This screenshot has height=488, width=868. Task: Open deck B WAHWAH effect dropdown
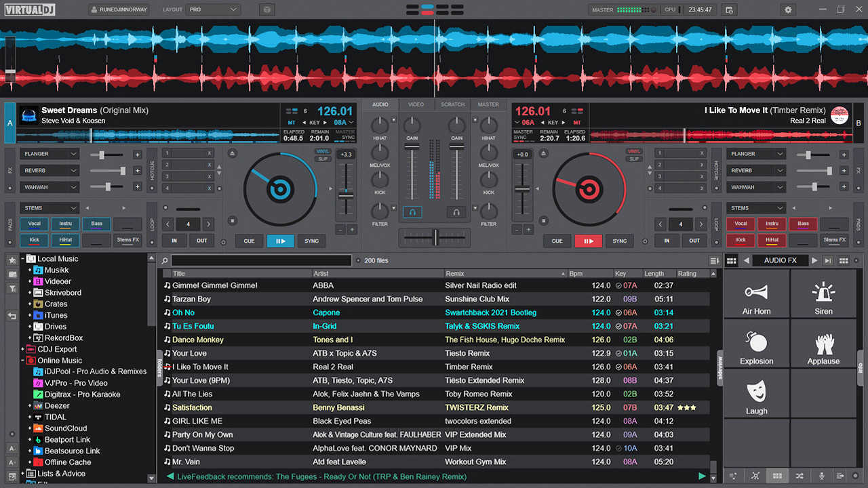tap(757, 187)
